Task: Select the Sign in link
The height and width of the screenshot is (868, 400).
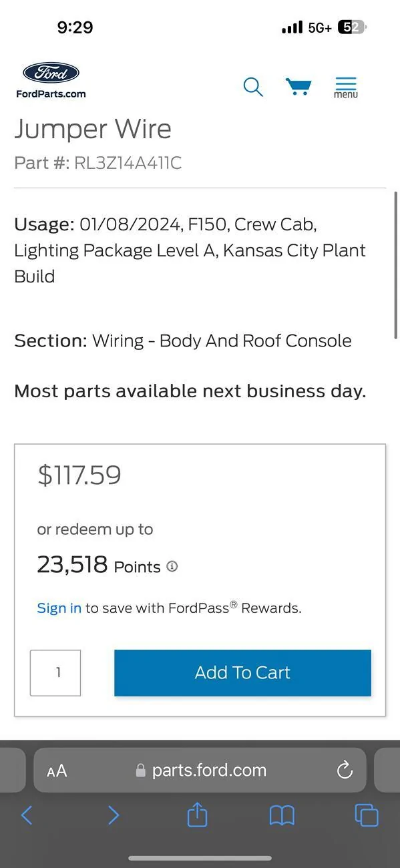Action: [59, 608]
